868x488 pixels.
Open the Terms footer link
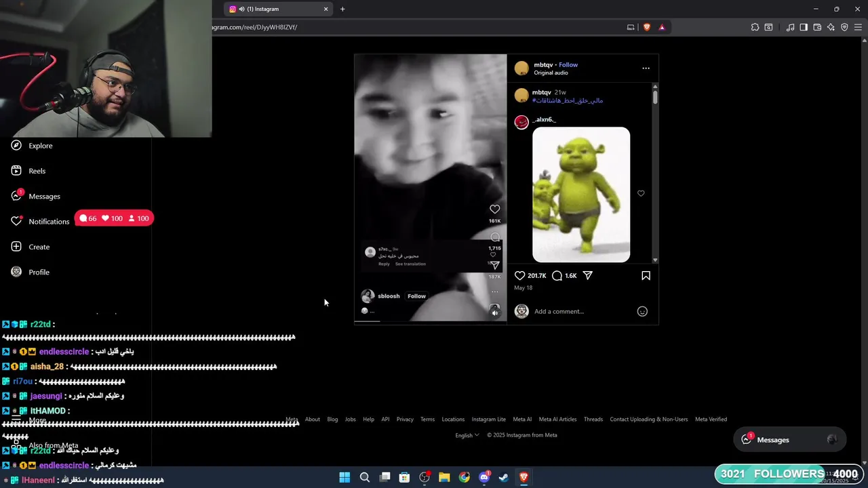coord(427,419)
